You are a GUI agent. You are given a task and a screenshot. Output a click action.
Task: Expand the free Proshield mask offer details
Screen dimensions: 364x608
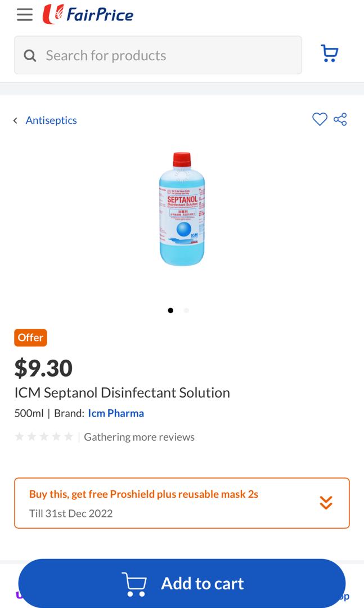coord(326,503)
